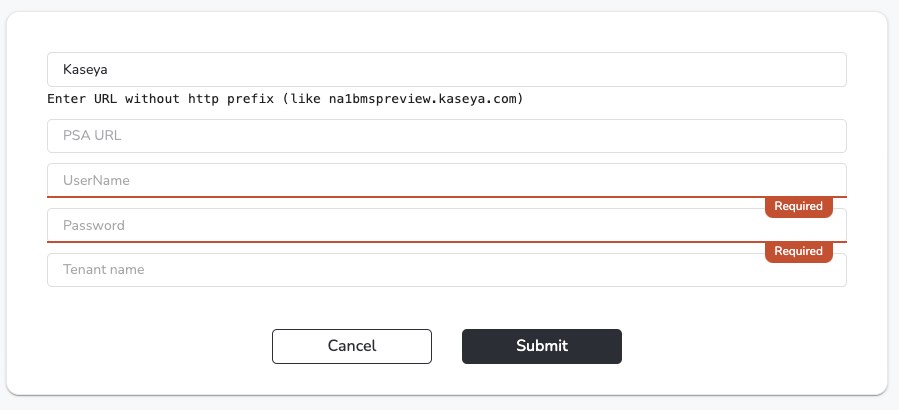This screenshot has height=410, width=899.
Task: Submit the PSA credentials form
Action: pos(542,346)
